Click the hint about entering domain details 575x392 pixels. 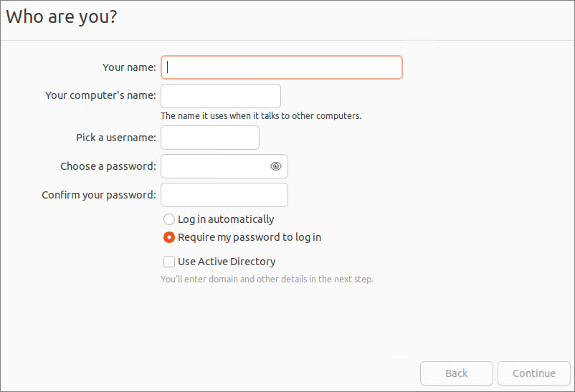[267, 279]
